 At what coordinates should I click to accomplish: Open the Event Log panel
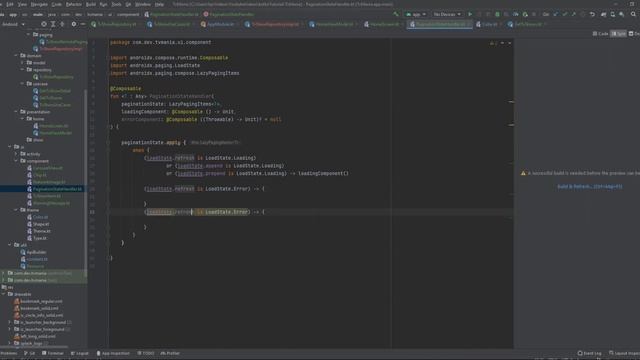click(590, 353)
